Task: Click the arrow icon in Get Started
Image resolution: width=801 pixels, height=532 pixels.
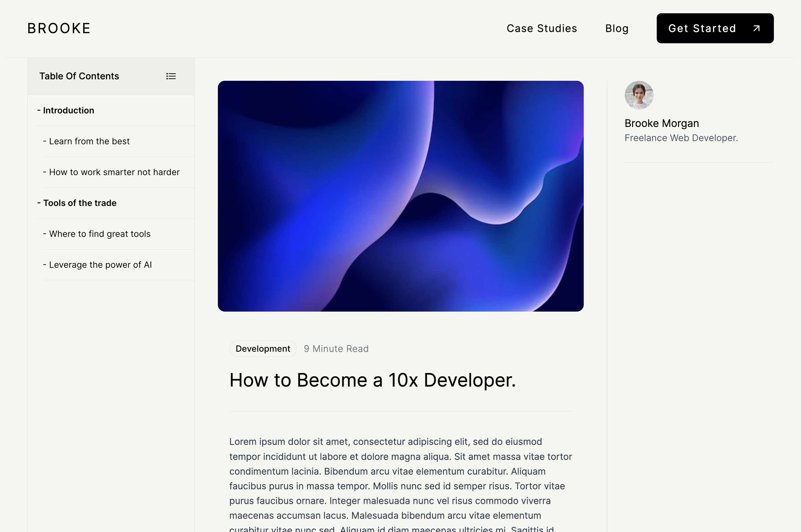Action: tap(756, 29)
